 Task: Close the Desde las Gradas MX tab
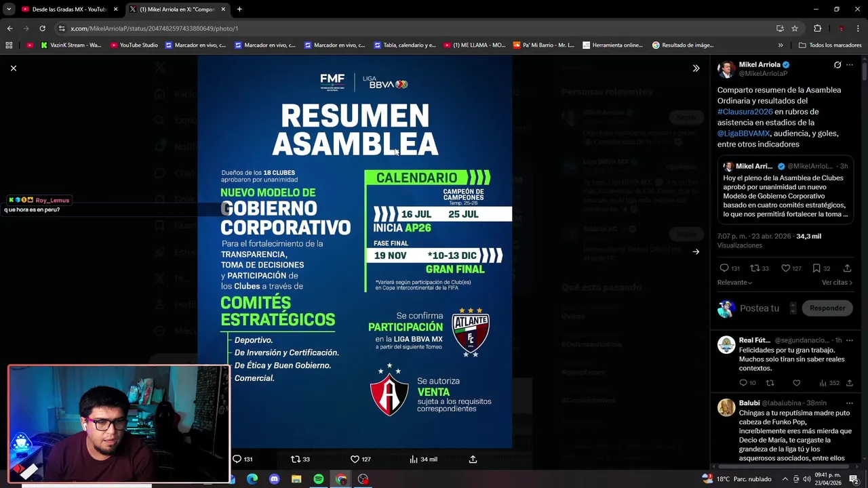point(115,9)
